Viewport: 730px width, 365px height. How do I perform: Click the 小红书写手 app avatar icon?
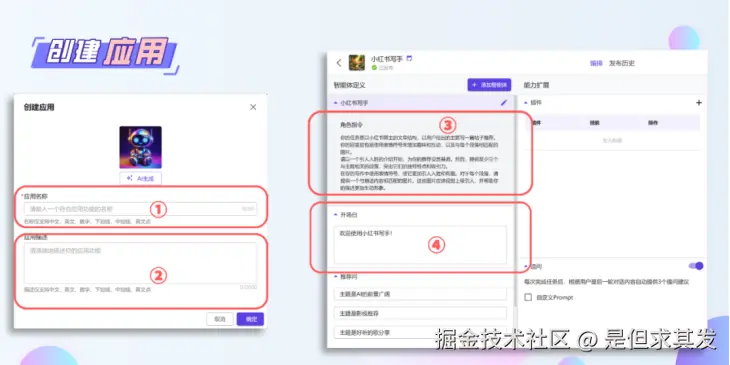click(x=357, y=63)
